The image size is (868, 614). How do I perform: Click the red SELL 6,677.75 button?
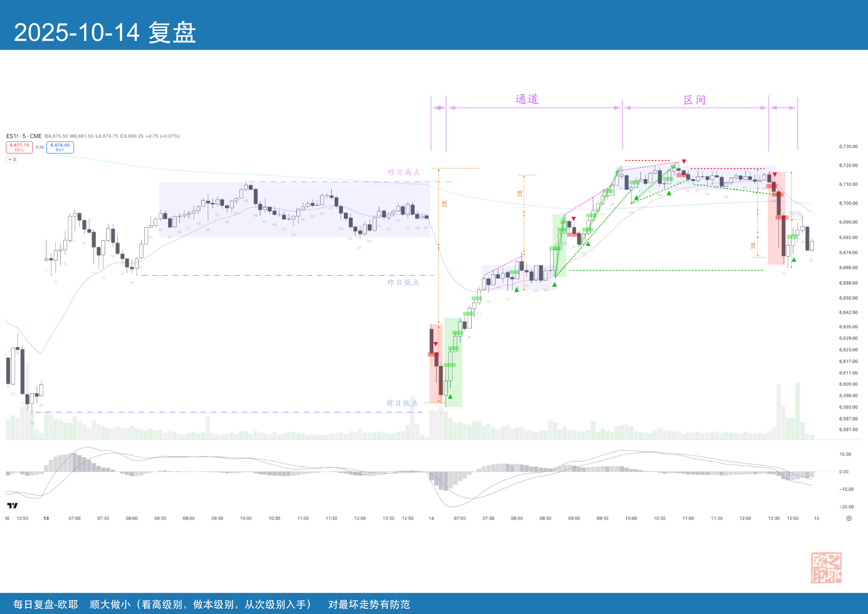click(x=19, y=147)
